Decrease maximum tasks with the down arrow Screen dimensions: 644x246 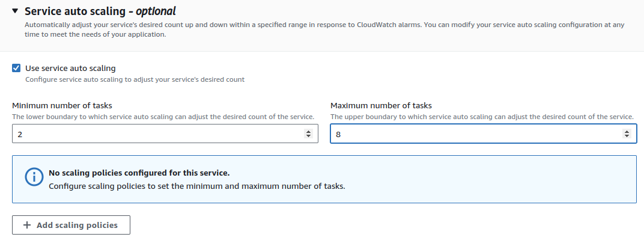point(627,137)
